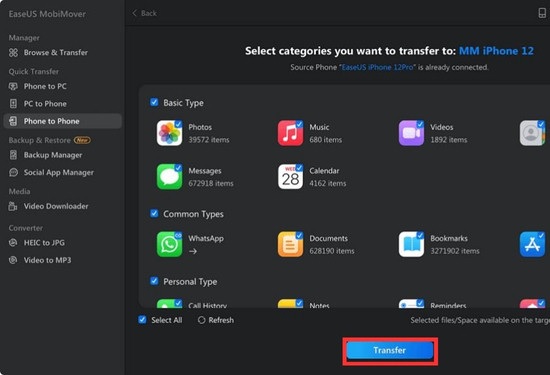The image size is (550, 375).
Task: Open the PC to Phone section
Action: click(x=62, y=103)
